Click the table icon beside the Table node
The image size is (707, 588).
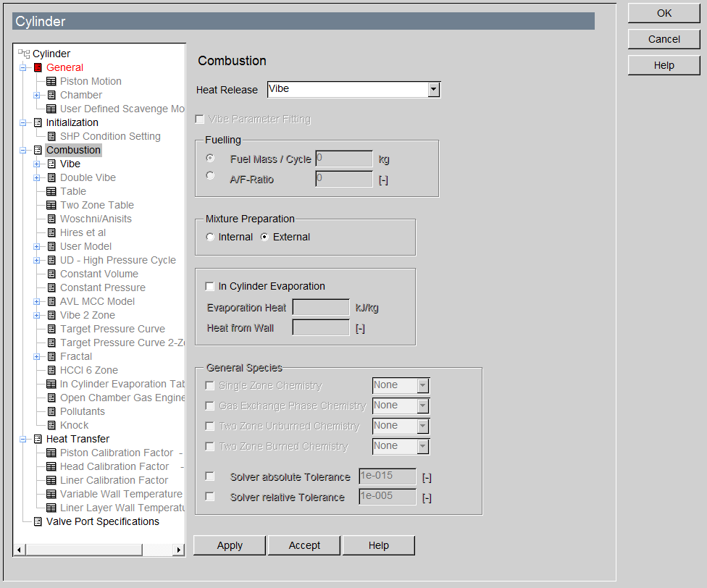pos(51,191)
